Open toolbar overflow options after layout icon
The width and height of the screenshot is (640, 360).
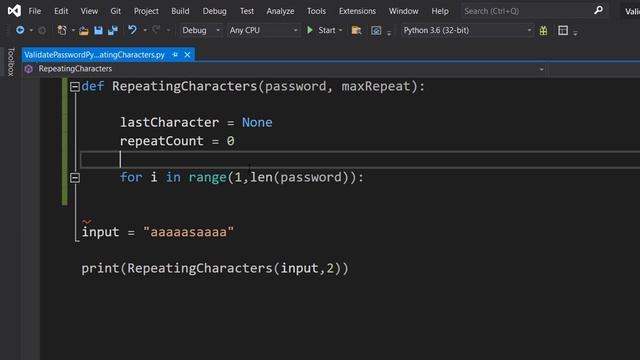point(575,33)
